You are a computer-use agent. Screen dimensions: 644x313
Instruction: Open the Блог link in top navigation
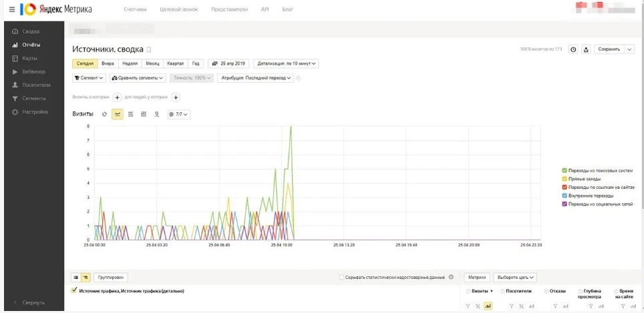(x=287, y=9)
